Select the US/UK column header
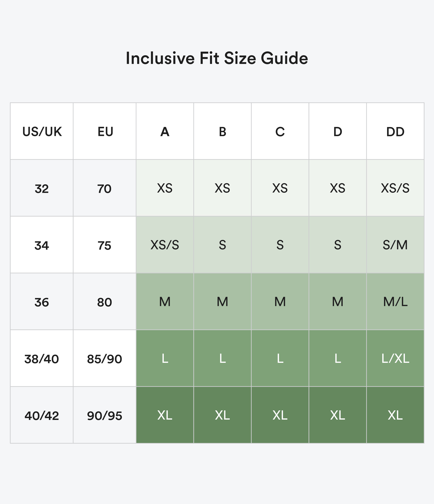Screen dimensions: 434x504 point(42,131)
